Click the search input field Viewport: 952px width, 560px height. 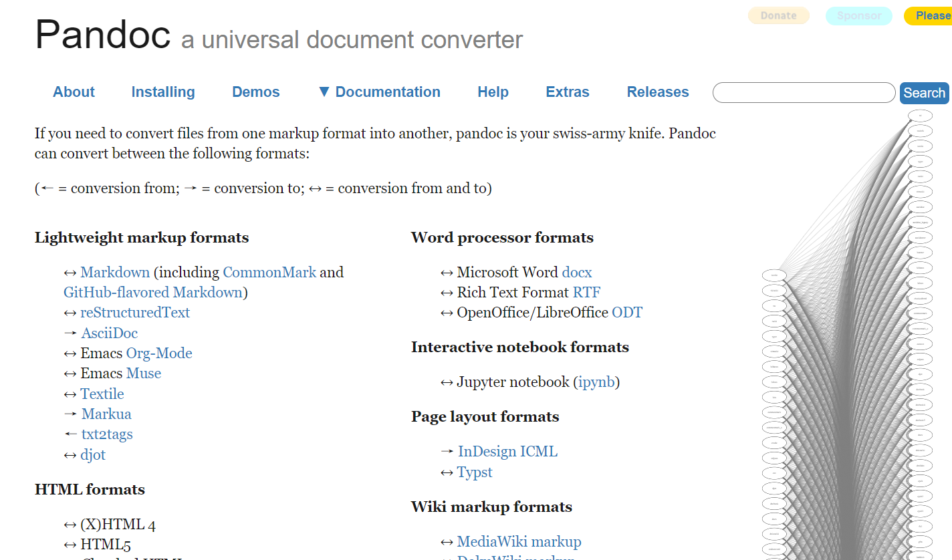click(804, 93)
